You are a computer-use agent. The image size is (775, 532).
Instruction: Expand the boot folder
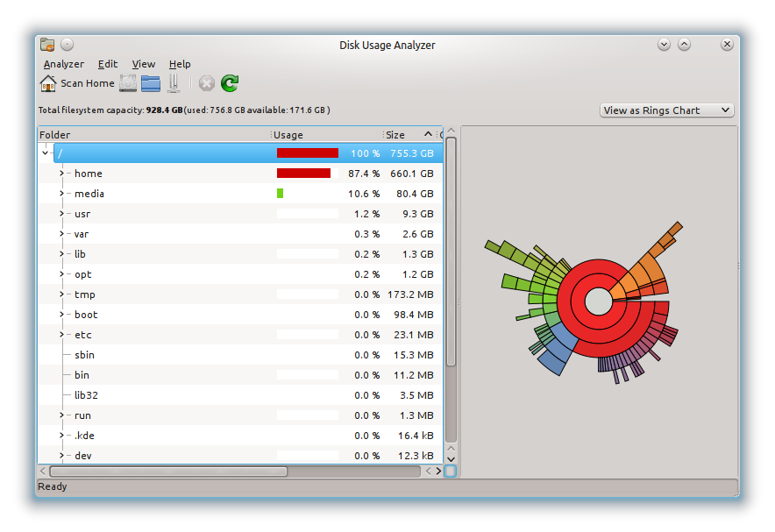click(61, 315)
